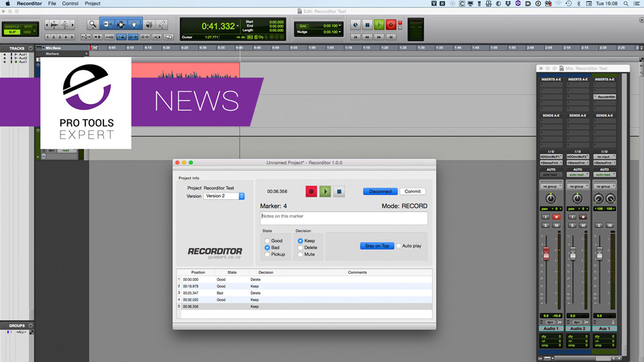Image resolution: width=644 pixels, height=362 pixels.
Task: Click Pro Tools transport red Record button
Action: (391, 25)
